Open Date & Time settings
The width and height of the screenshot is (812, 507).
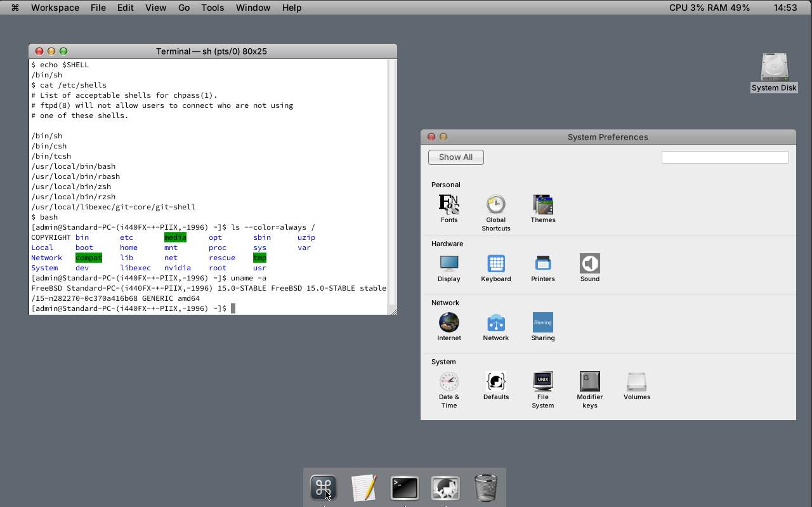pos(449,381)
